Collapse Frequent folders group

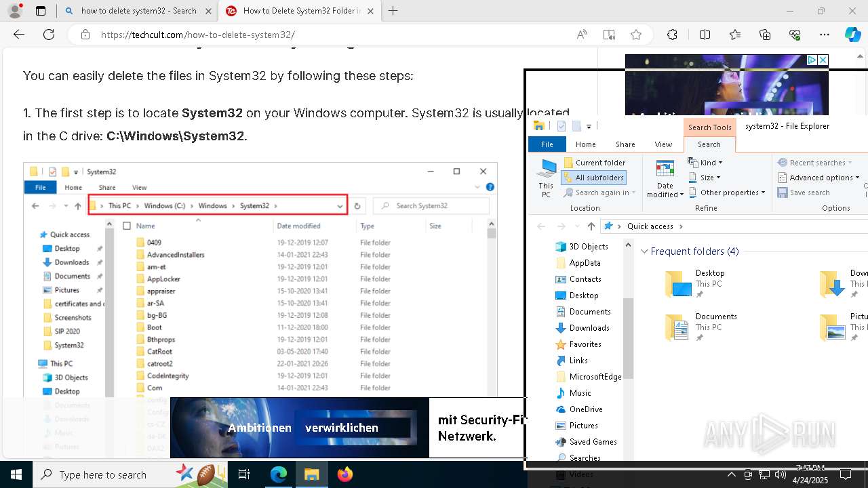644,251
